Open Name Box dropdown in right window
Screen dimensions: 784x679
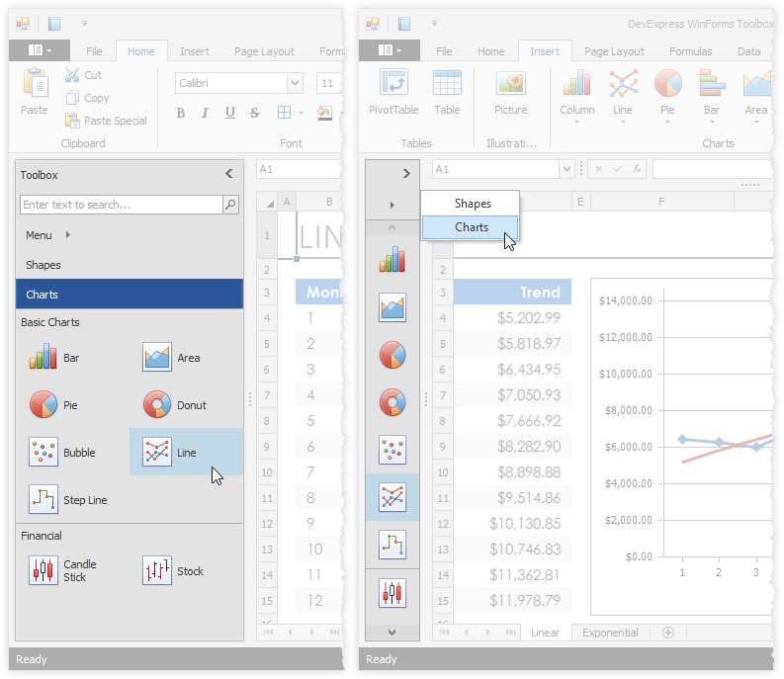tap(566, 169)
